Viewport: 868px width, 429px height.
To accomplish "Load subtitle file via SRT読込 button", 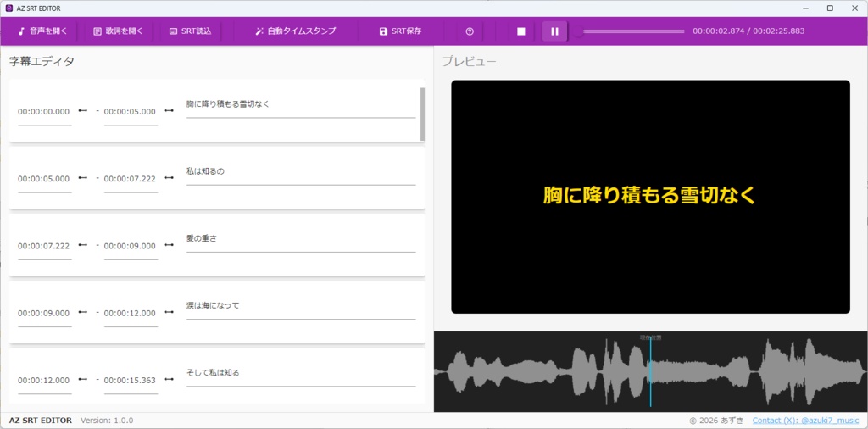I will pos(190,31).
